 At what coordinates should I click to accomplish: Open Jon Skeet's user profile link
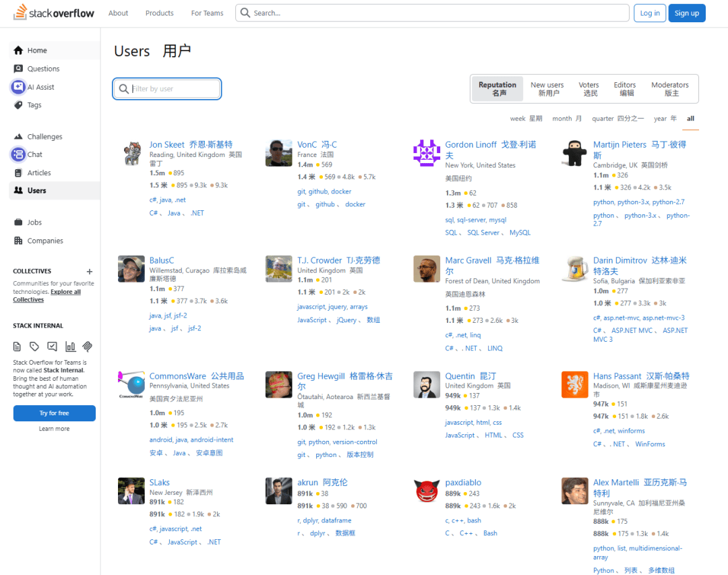click(166, 144)
